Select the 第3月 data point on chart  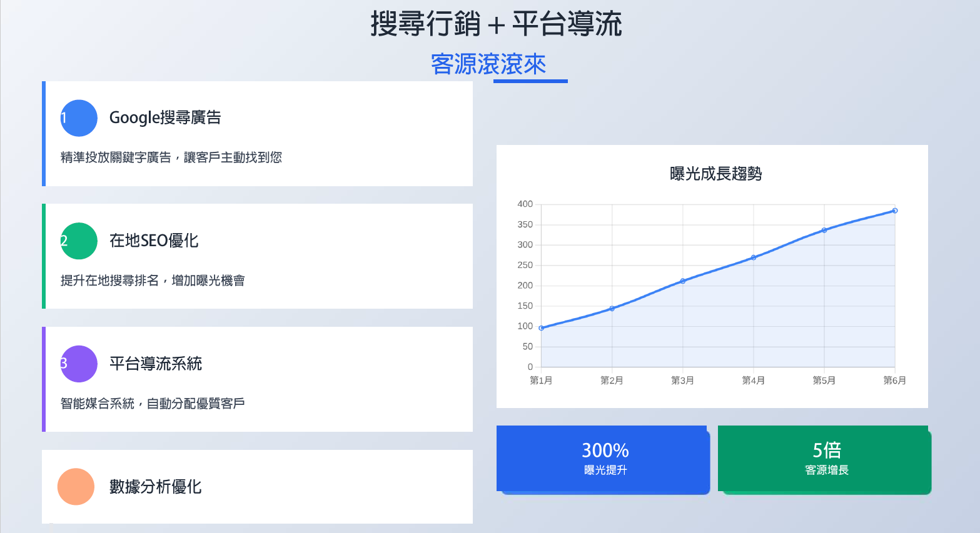click(x=683, y=281)
